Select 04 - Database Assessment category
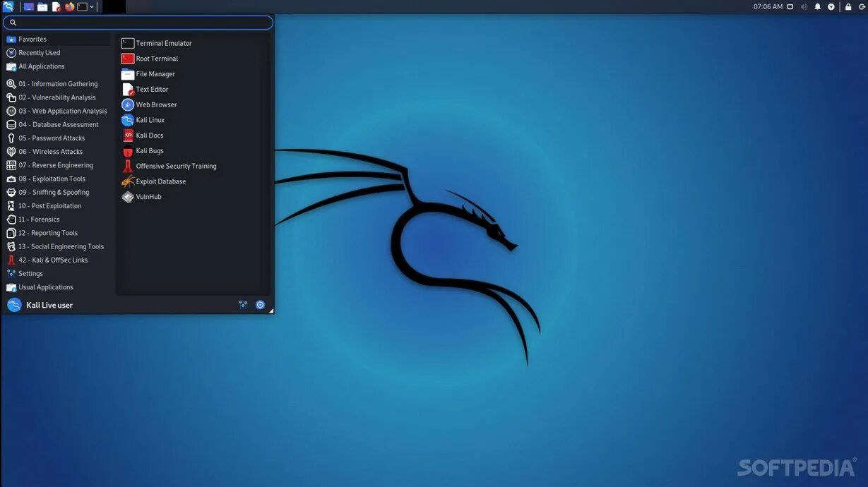Image resolution: width=868 pixels, height=487 pixels. 58,124
